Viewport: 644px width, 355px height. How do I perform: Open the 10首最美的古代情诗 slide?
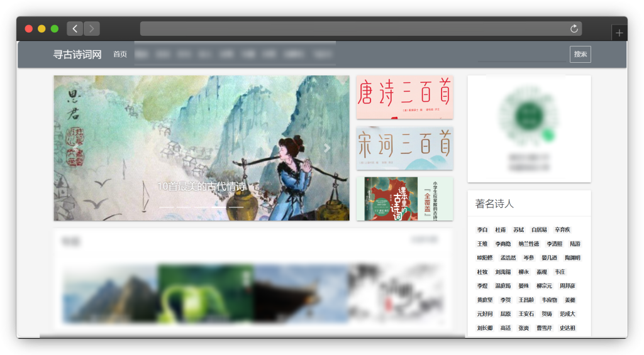(x=201, y=187)
